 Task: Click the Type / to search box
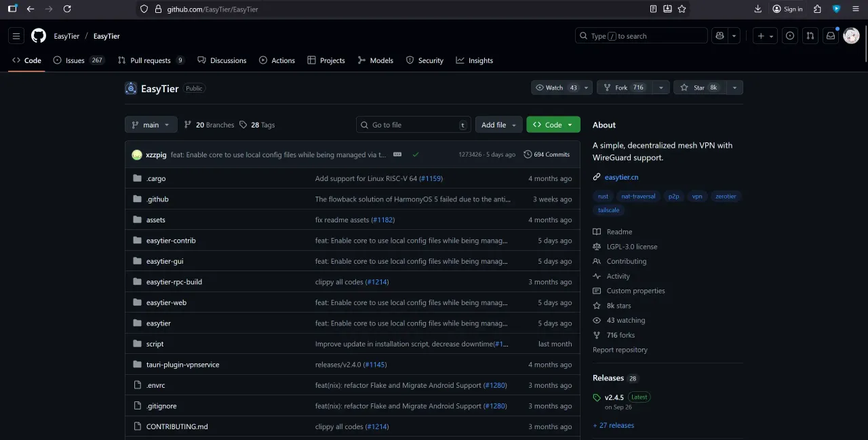[x=642, y=36]
